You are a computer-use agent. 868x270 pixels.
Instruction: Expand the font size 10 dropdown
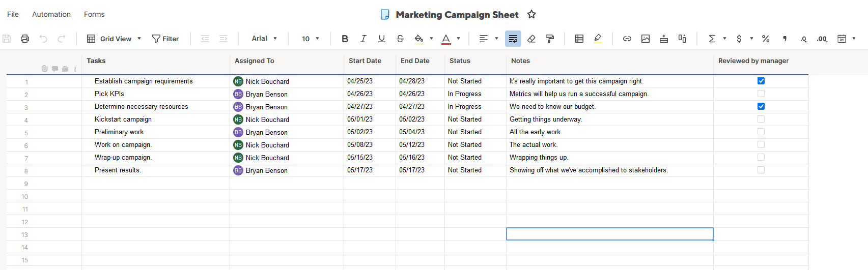[x=310, y=39]
